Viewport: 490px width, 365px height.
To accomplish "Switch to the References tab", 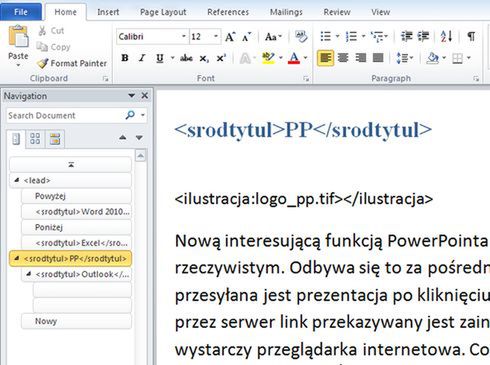I will tap(228, 12).
